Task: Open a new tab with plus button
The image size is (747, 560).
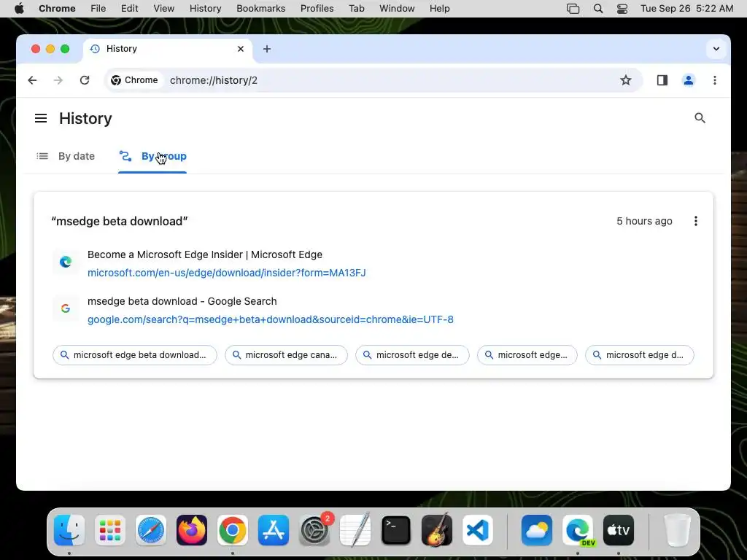Action: tap(267, 49)
